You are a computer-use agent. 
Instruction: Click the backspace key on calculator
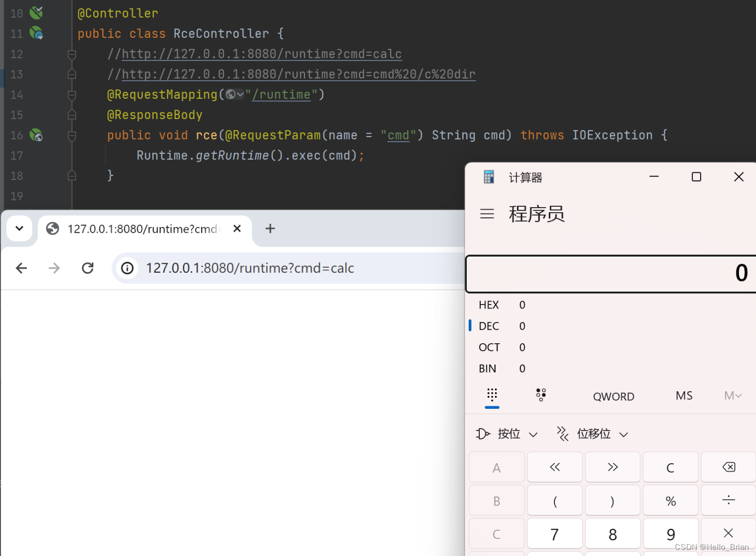729,467
